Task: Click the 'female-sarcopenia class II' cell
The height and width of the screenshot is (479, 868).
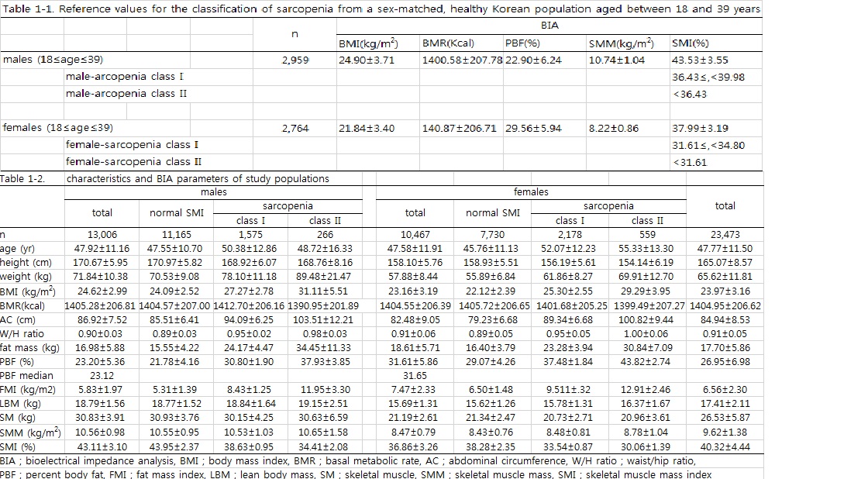Action: [133, 162]
